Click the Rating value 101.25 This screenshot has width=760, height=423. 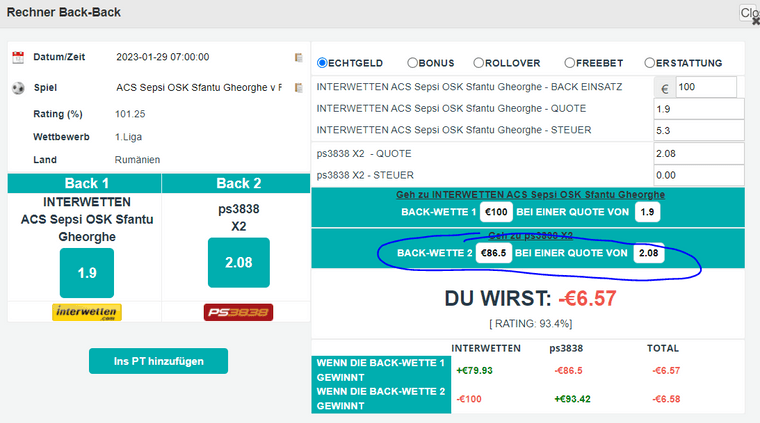point(130,114)
